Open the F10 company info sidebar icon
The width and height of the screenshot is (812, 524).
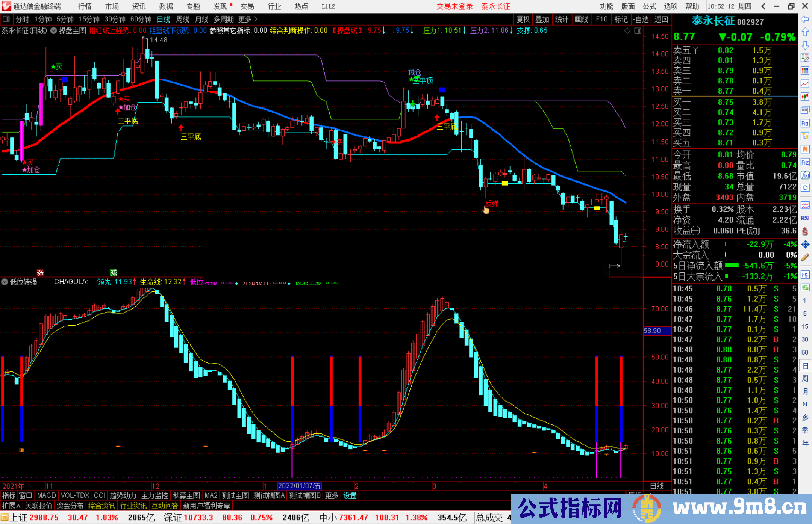tap(805, 123)
